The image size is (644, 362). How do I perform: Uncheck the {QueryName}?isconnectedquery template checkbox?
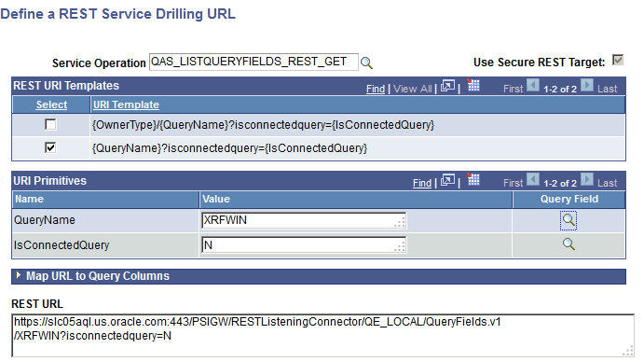[x=50, y=147]
